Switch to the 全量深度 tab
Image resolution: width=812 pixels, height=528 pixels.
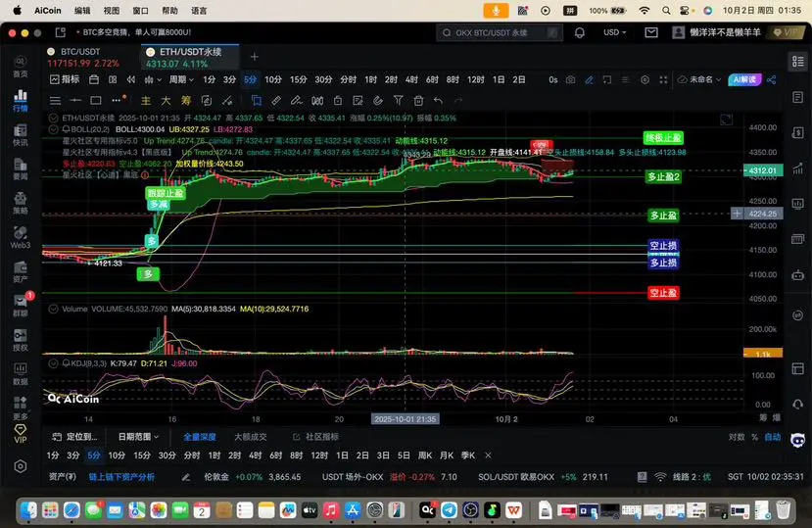[x=200, y=437]
